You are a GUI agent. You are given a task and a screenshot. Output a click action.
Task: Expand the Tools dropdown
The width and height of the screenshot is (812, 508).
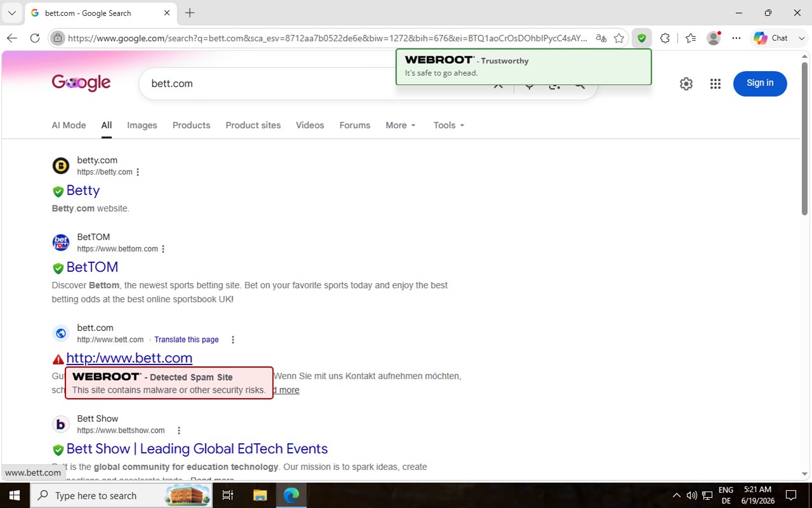[x=449, y=125]
